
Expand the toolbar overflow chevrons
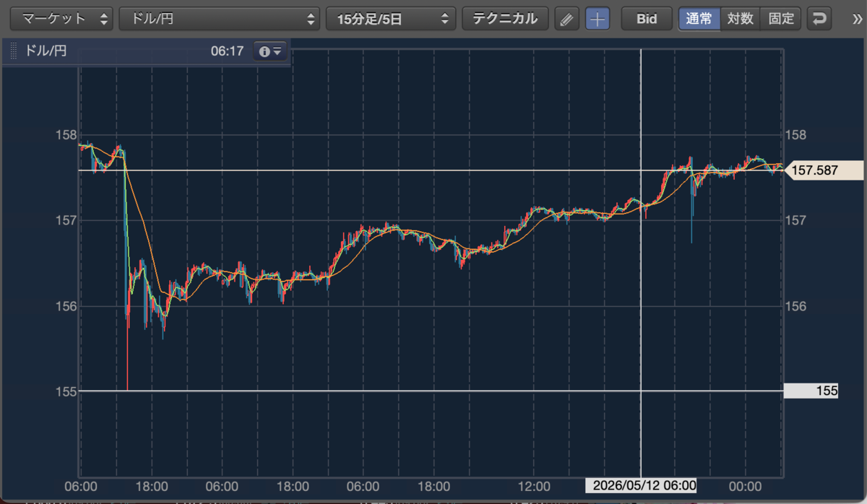click(858, 19)
